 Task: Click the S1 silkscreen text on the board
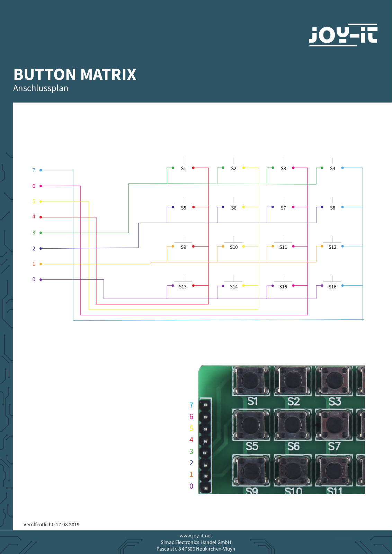pyautogui.click(x=252, y=401)
